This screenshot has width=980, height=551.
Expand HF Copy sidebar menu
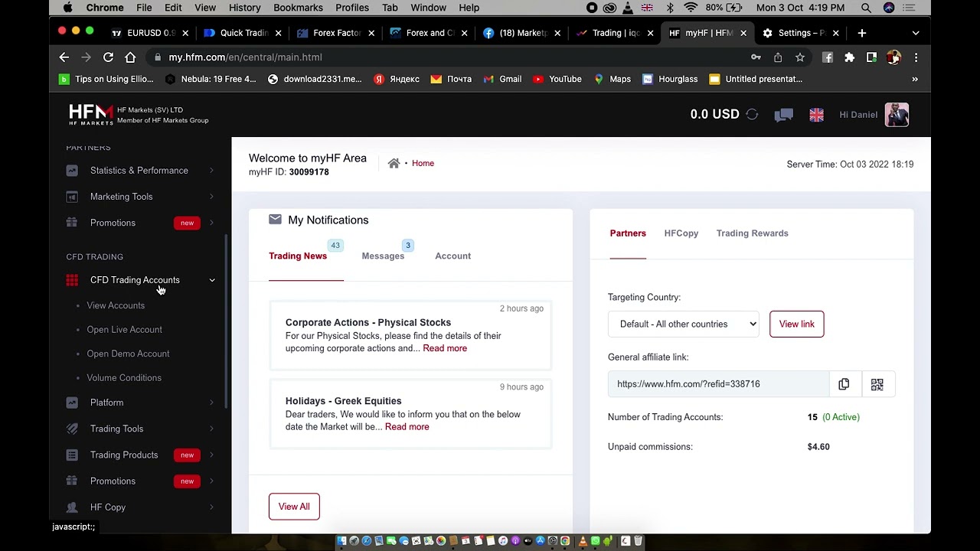pos(142,507)
